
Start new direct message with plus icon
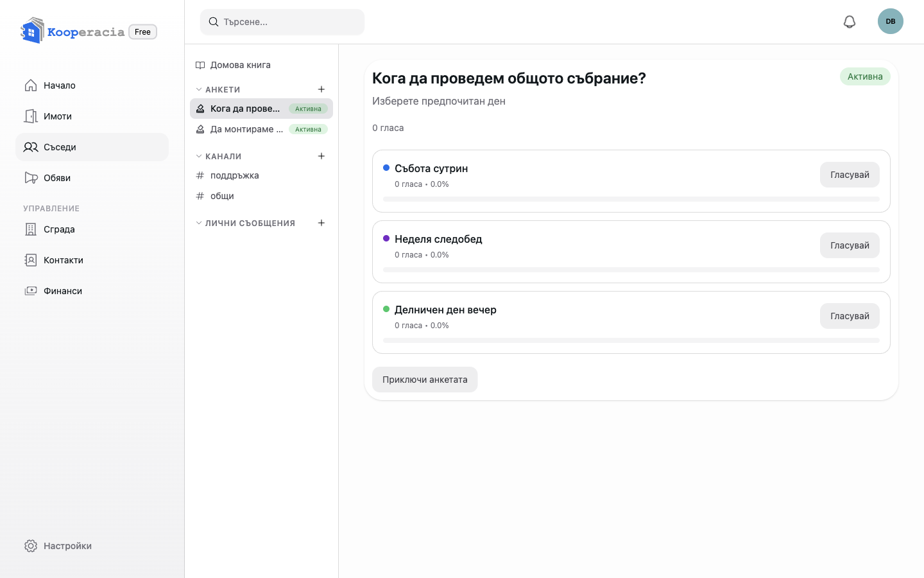[321, 223]
